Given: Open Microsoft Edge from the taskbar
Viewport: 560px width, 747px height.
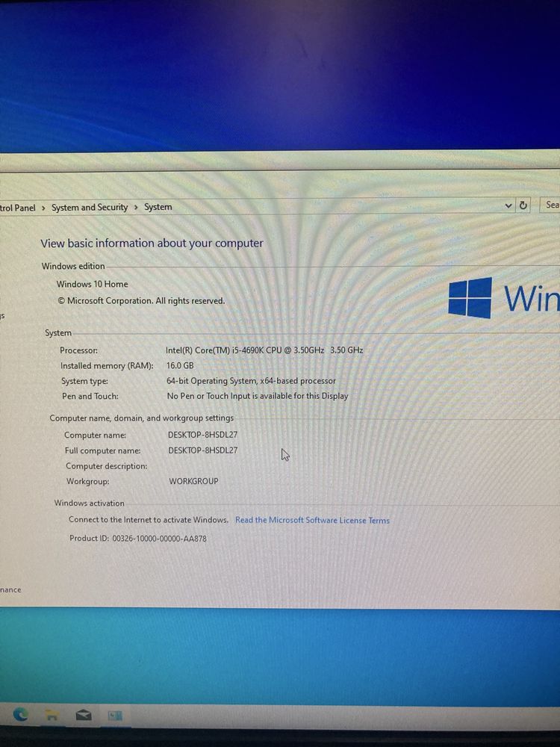Looking at the screenshot, I should coord(20,713).
